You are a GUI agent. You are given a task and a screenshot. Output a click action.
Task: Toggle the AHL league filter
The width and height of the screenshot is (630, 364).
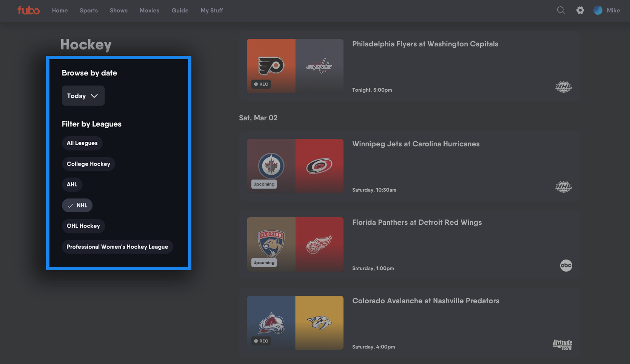pos(72,184)
